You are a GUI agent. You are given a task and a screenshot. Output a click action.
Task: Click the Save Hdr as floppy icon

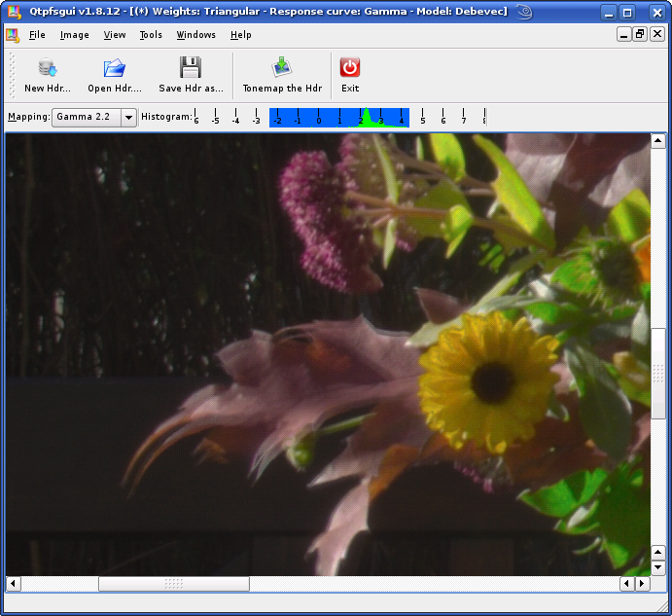click(x=191, y=67)
